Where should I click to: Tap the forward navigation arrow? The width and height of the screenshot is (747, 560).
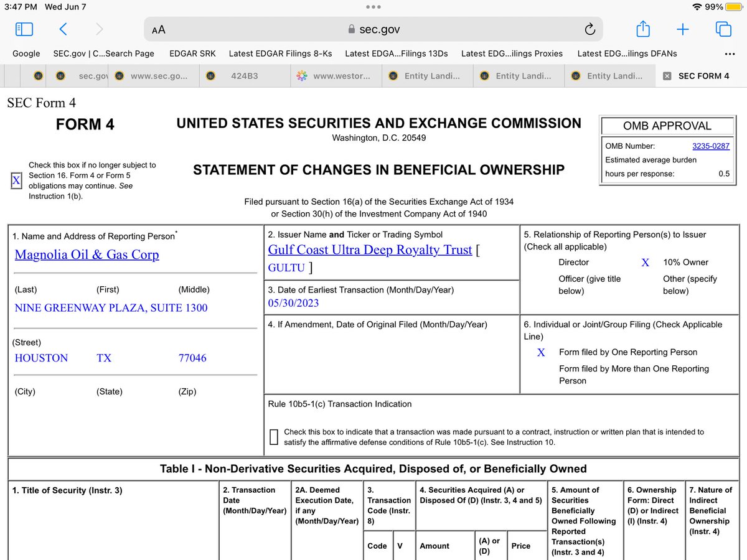100,29
